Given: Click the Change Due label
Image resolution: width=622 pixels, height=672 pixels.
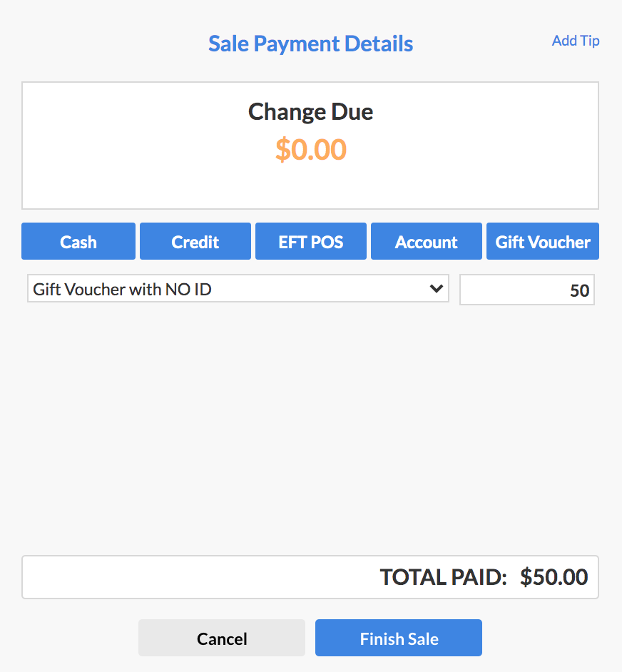Looking at the screenshot, I should click(x=311, y=112).
